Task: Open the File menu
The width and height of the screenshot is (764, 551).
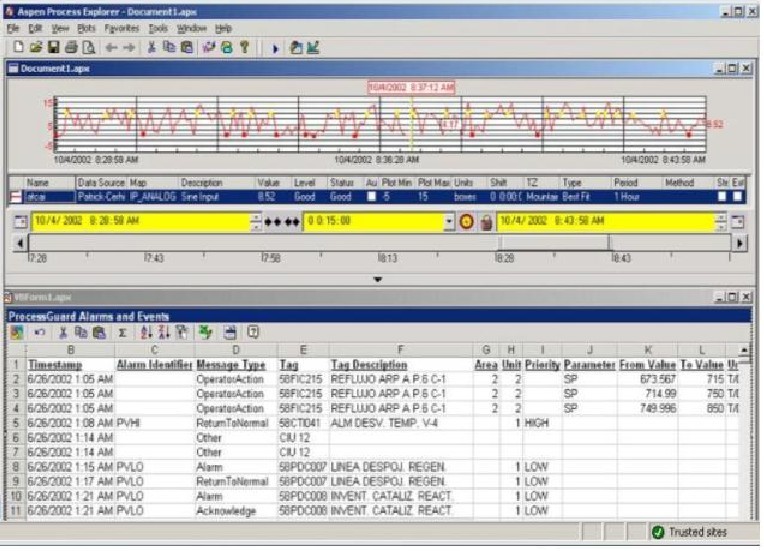Action: [13, 28]
